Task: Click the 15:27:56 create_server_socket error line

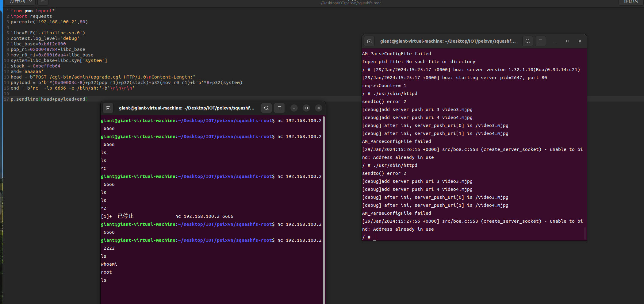Action: click(472, 225)
